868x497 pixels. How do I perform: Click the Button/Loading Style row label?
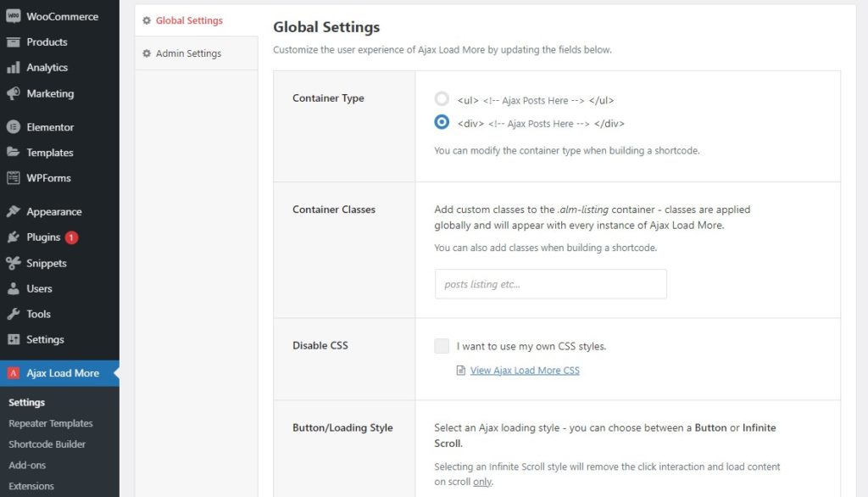click(342, 427)
